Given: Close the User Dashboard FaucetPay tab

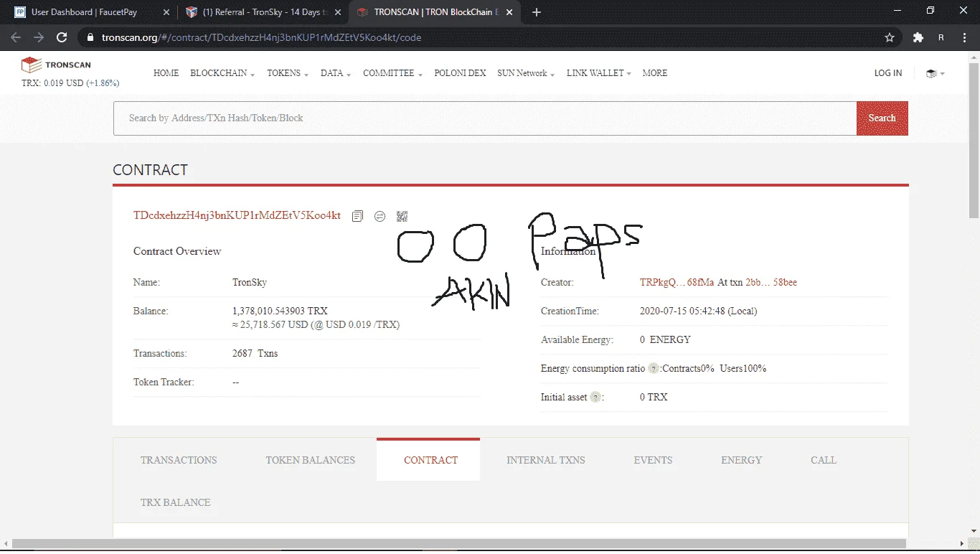Looking at the screenshot, I should point(166,12).
